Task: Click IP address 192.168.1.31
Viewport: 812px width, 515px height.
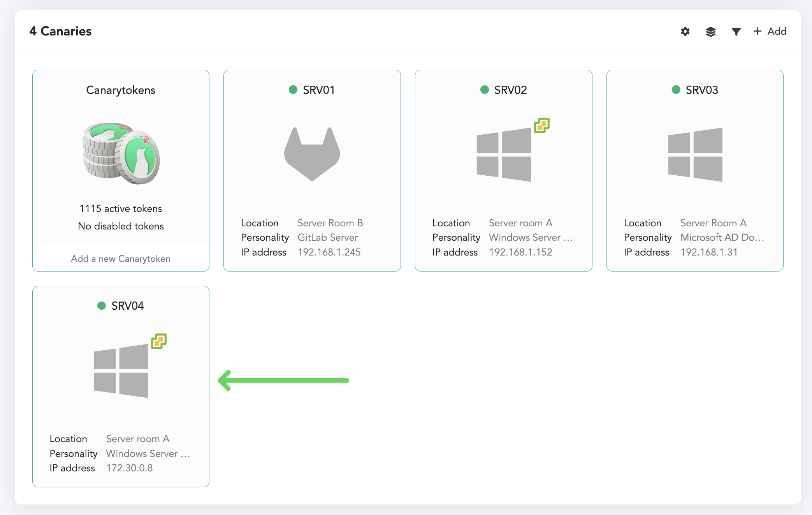Action: point(709,252)
